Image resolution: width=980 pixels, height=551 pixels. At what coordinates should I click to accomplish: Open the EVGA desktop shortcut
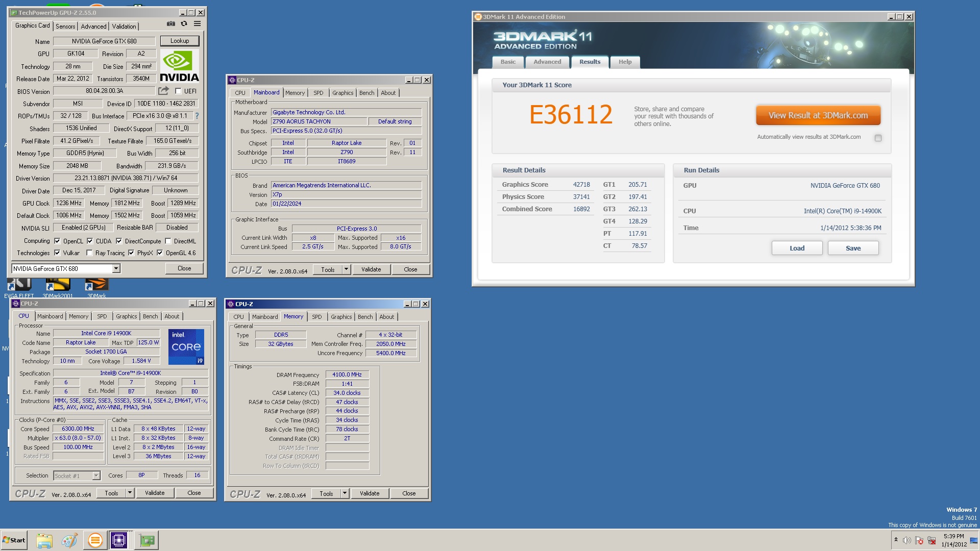click(19, 288)
